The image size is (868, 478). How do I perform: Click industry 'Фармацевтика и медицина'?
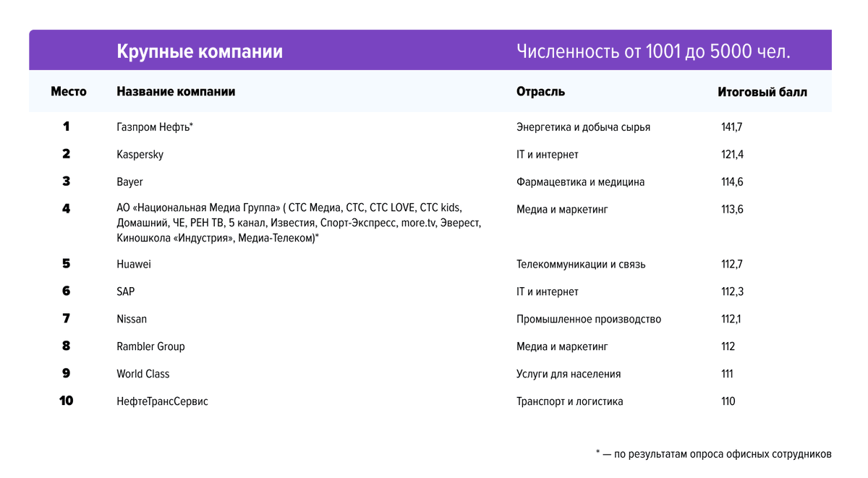580,182
